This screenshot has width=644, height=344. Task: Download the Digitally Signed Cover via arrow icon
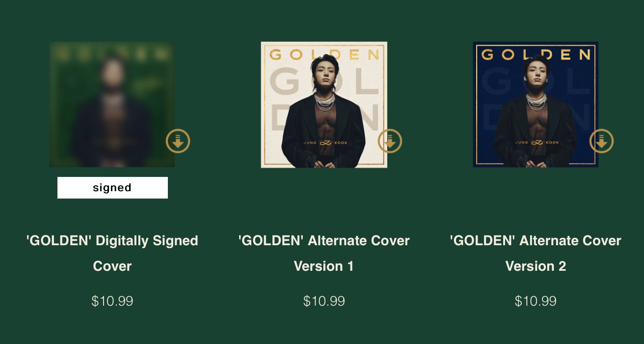click(x=178, y=141)
